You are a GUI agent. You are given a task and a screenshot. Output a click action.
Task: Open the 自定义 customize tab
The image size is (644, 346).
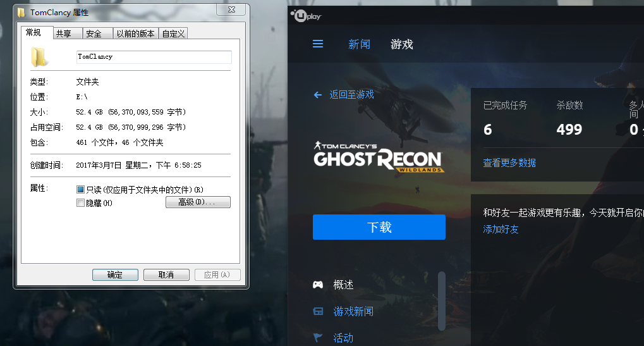click(173, 34)
